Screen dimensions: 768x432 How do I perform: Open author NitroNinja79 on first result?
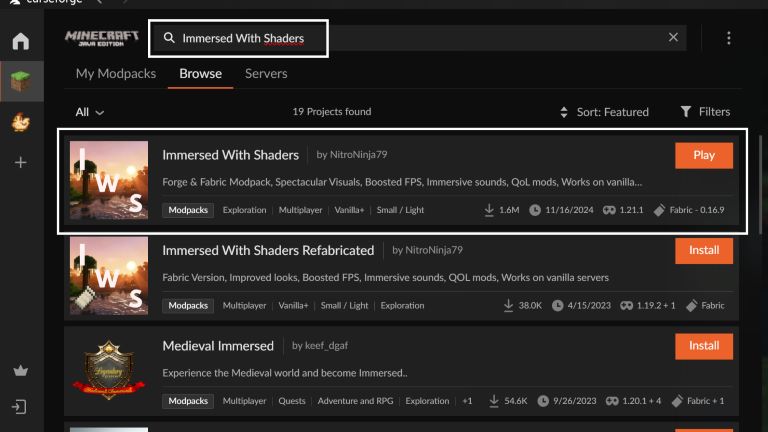click(359, 154)
